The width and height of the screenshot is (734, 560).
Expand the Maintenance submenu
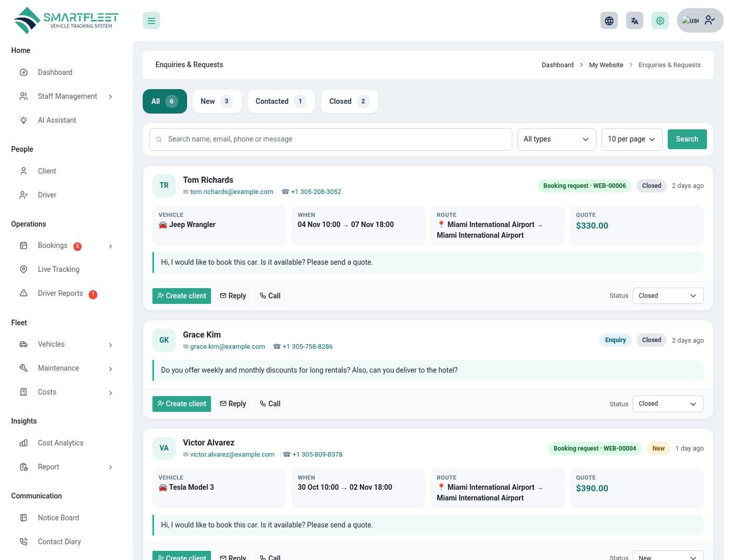[110, 369]
